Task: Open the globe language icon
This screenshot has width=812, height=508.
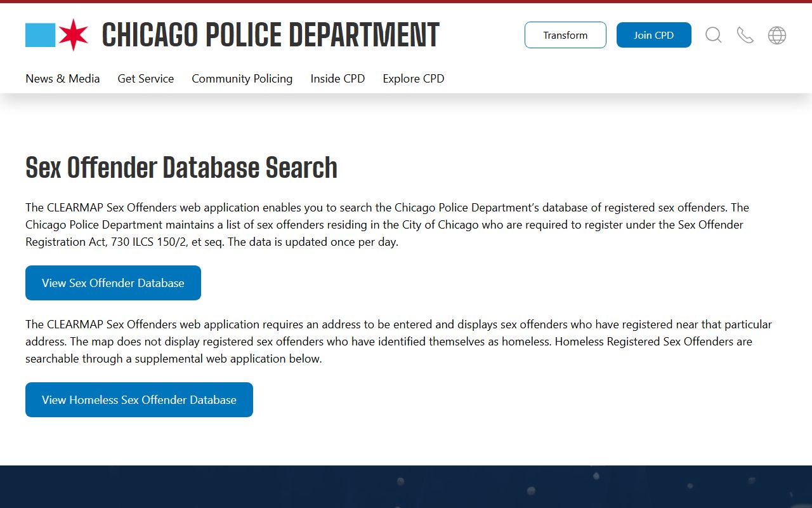Action: (777, 35)
